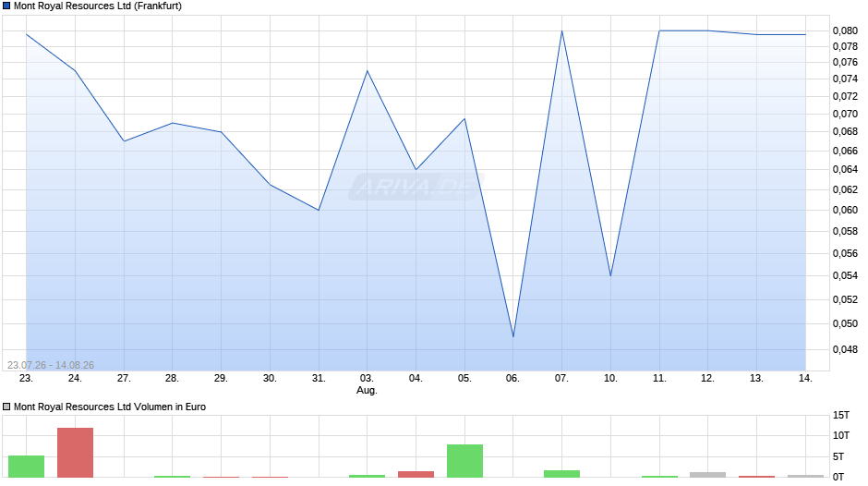Click the gray legend square for Volumen in Euro
This screenshot has width=868, height=486.
6,407
